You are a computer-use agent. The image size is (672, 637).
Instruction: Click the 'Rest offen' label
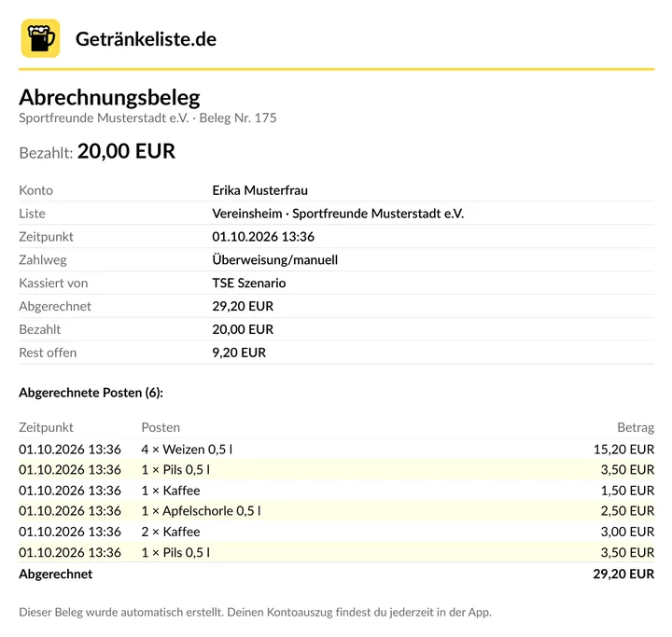pos(48,353)
